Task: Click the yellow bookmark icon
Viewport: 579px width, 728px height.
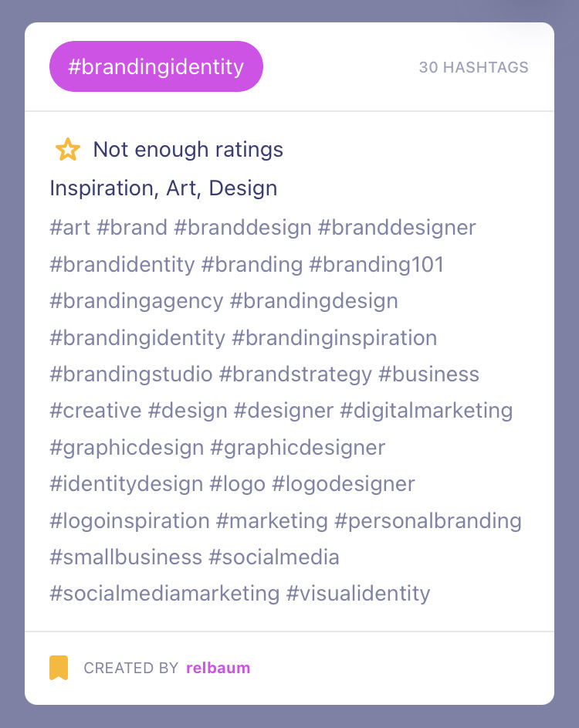Action: pos(59,668)
